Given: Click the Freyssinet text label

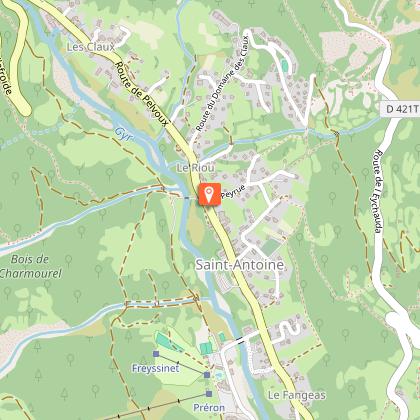Looking at the screenshot, I should (156, 368).
